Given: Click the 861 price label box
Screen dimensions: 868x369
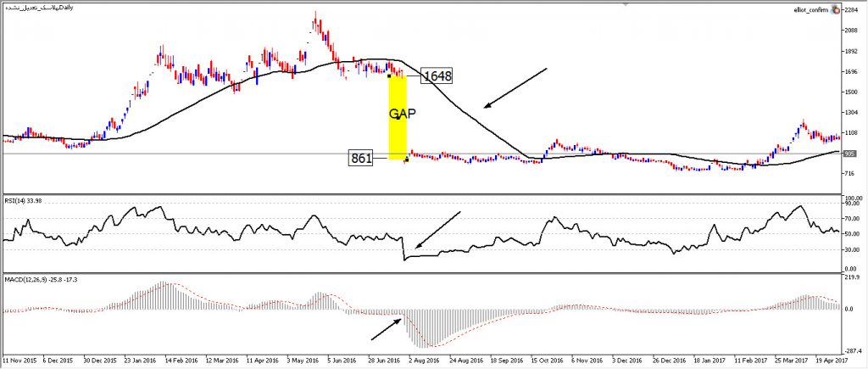Looking at the screenshot, I should click(x=360, y=159).
